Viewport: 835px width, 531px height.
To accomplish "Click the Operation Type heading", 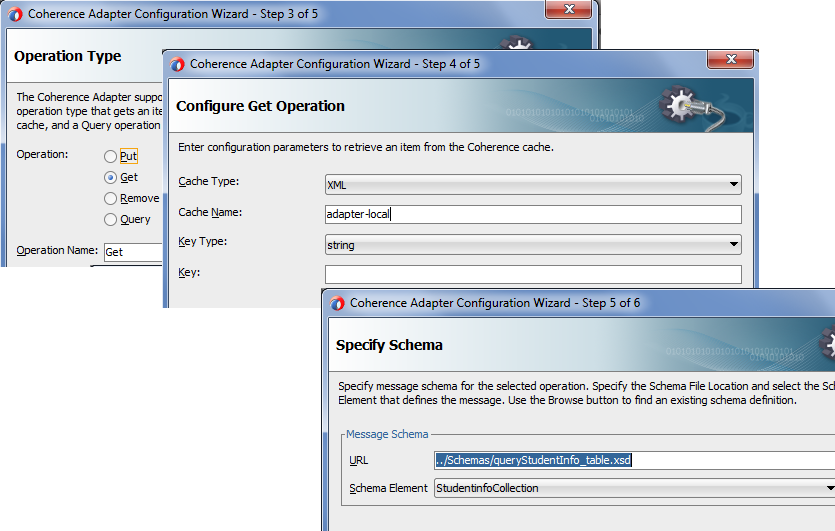I will (68, 56).
